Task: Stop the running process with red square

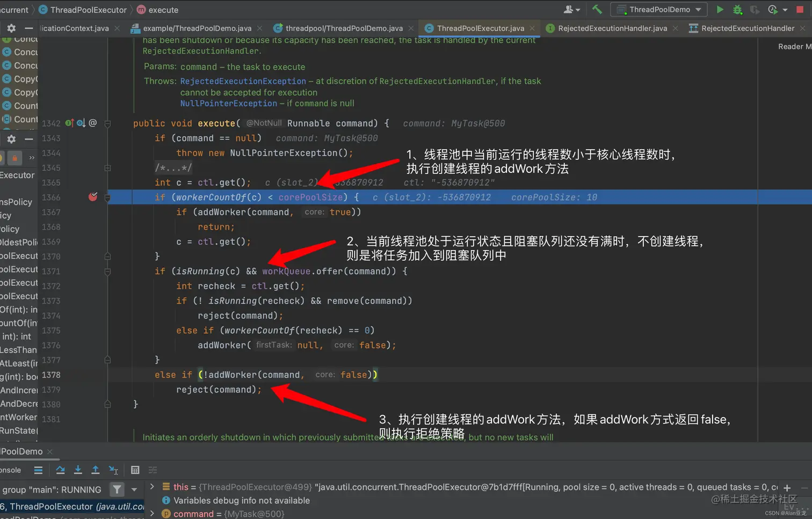Action: [x=800, y=9]
